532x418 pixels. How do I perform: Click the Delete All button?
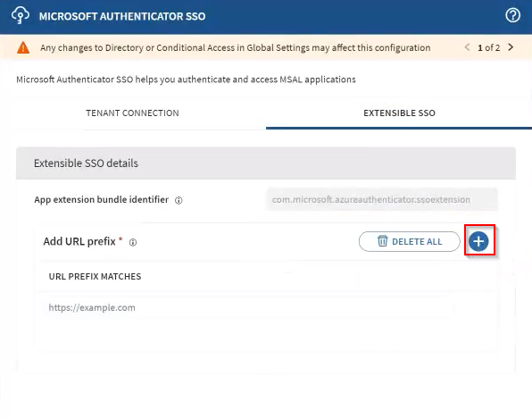pyautogui.click(x=410, y=241)
